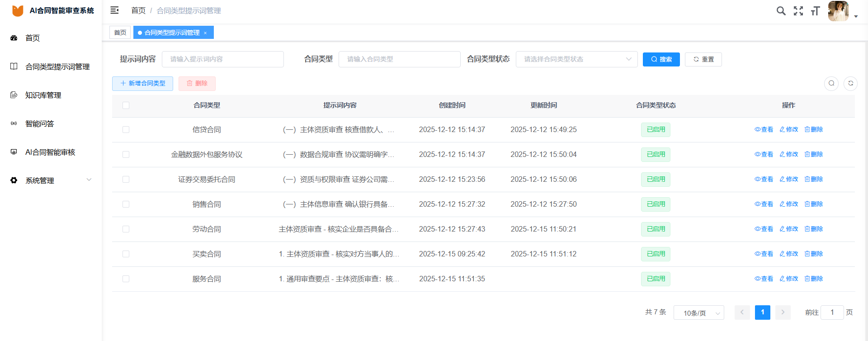Open the 10条/页 page size dropdown
This screenshot has height=341, width=868.
(699, 313)
